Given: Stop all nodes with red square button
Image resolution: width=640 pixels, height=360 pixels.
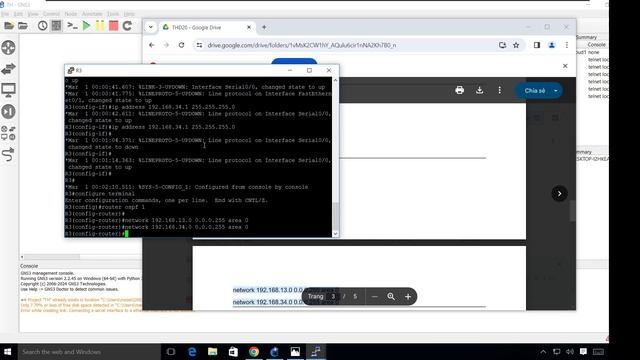Looking at the screenshot, I should coord(113,26).
